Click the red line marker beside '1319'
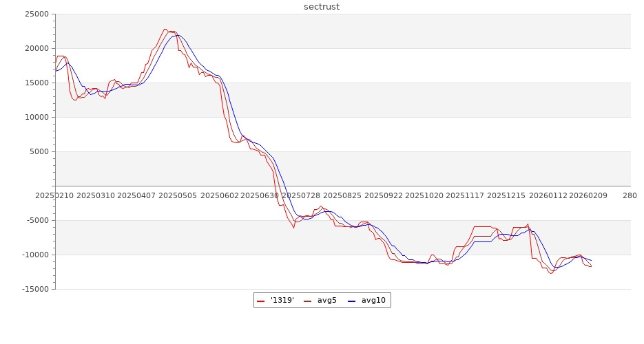Screen dimensions: 644x344 [x=261, y=301]
